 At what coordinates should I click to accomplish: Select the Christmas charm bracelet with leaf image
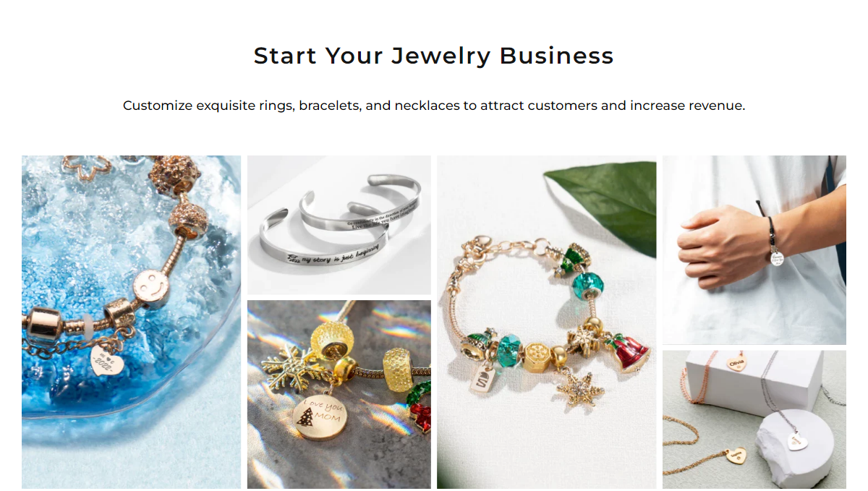tap(547, 322)
